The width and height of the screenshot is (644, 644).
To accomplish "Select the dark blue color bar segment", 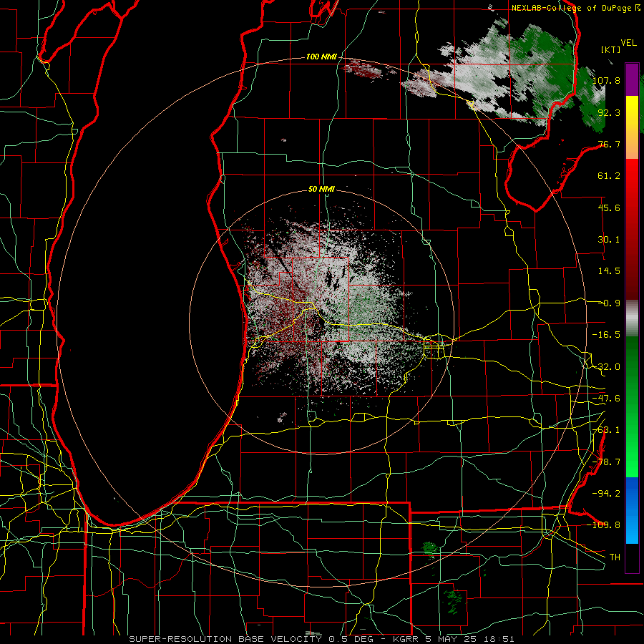I will 632,493.
